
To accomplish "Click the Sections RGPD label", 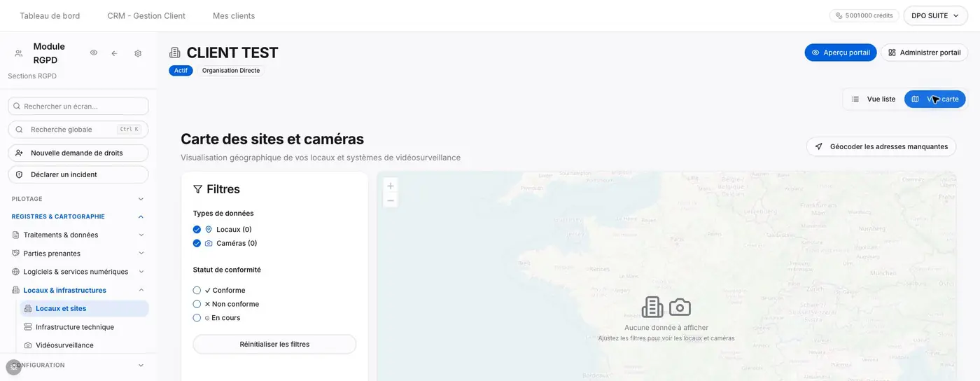I will (32, 76).
